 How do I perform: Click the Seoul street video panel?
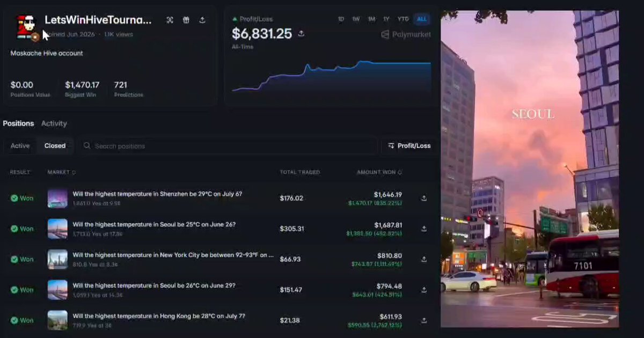[530, 169]
